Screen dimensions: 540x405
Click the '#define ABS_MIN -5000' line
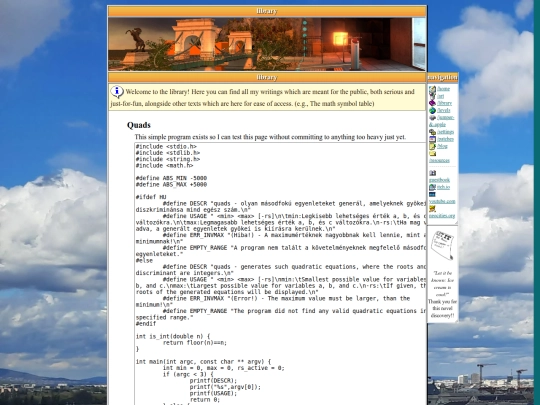(x=171, y=178)
